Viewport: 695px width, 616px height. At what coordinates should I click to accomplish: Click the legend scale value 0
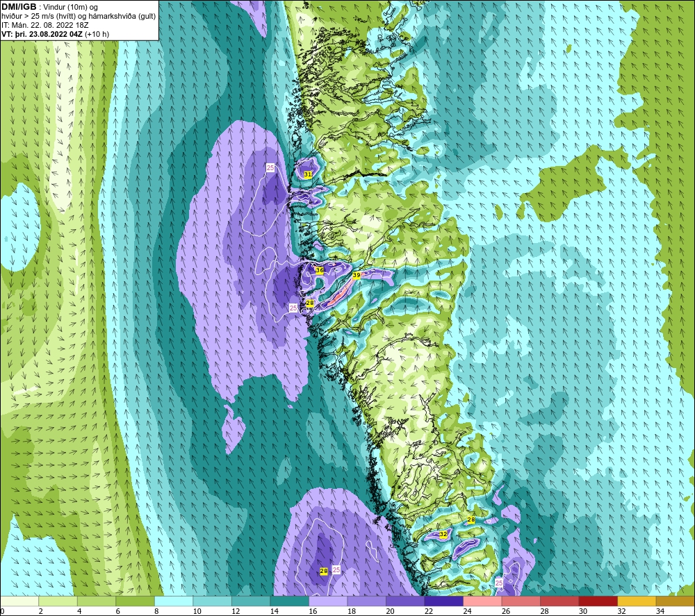(x=2, y=612)
